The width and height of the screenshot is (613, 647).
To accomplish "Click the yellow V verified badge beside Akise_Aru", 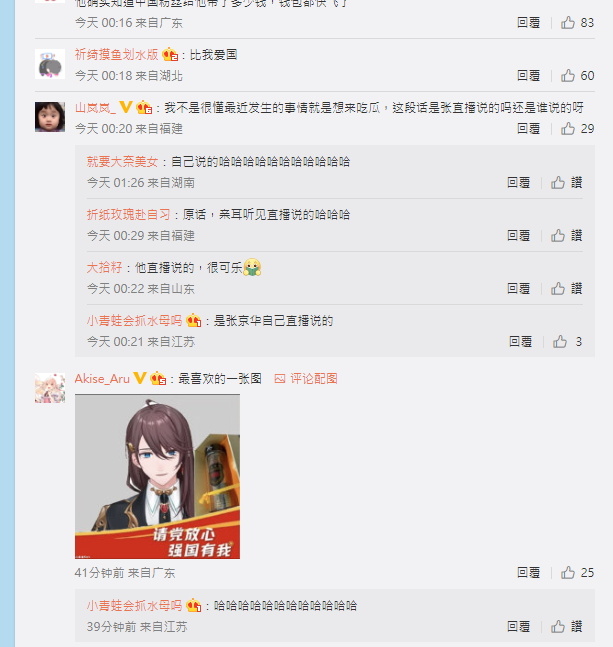I will [140, 378].
